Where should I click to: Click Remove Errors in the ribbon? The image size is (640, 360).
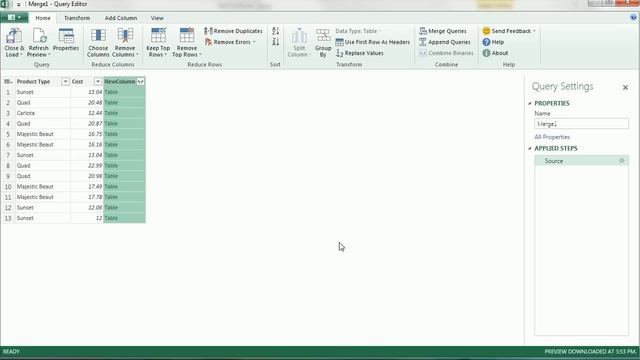(230, 42)
